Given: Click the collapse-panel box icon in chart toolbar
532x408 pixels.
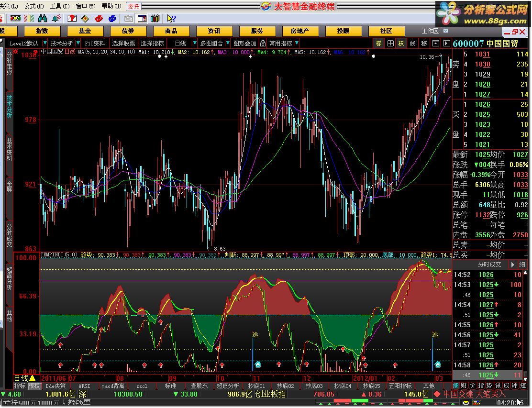Looking at the screenshot, I should [x=436, y=44].
